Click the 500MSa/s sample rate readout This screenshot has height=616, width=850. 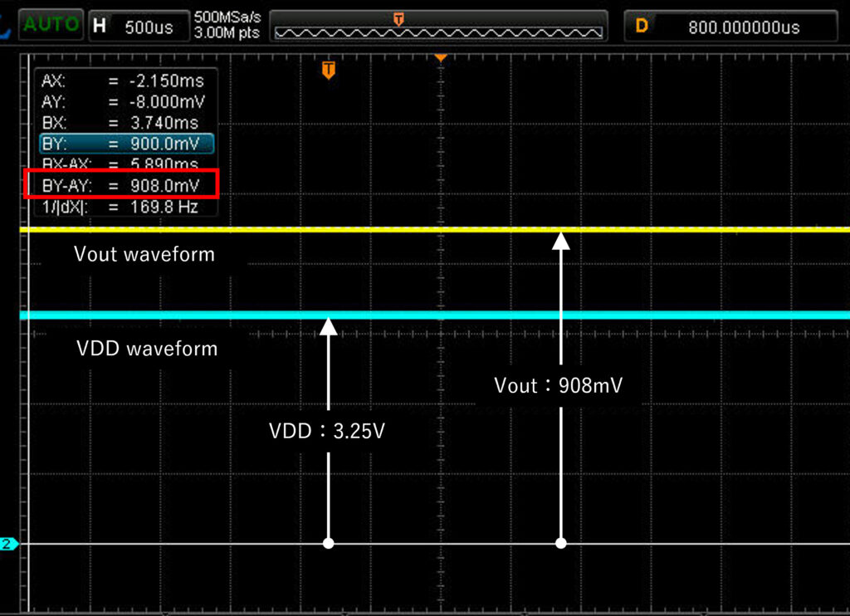(x=226, y=17)
